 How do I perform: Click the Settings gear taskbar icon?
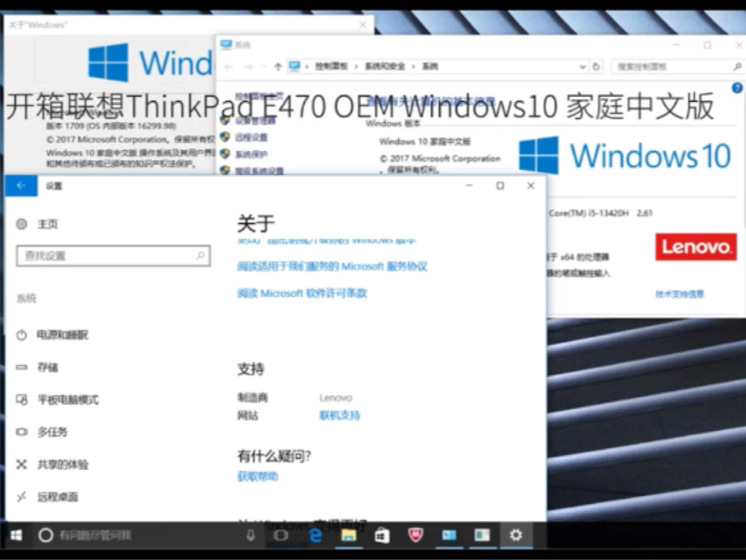516,535
